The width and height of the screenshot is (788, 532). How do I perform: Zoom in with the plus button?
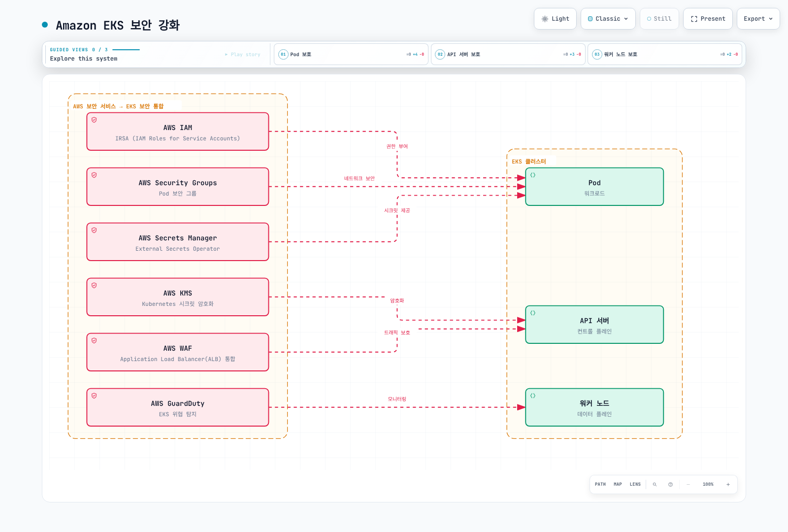pyautogui.click(x=728, y=484)
